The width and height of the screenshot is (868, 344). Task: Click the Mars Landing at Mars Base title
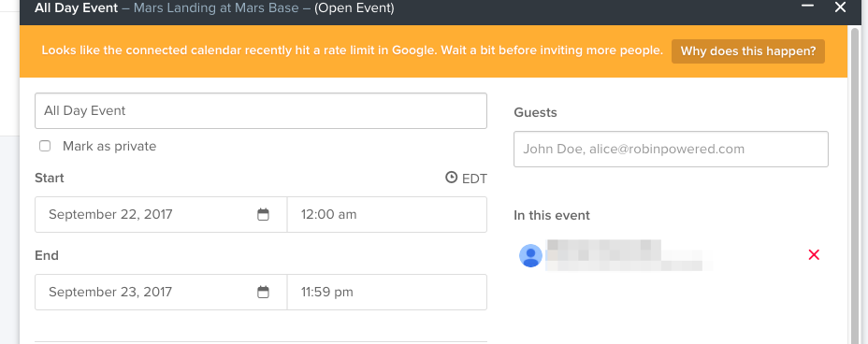coord(216,8)
